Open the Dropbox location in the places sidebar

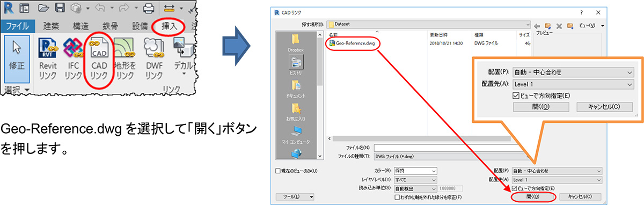click(296, 42)
